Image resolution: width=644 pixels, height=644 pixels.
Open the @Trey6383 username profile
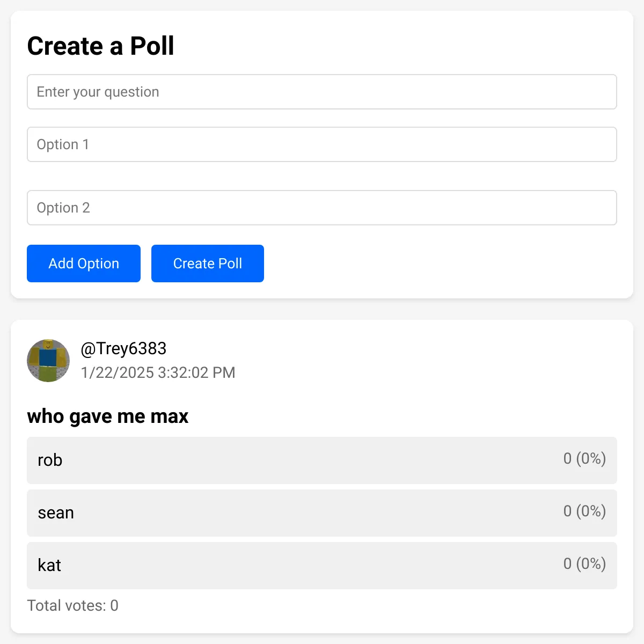point(123,348)
